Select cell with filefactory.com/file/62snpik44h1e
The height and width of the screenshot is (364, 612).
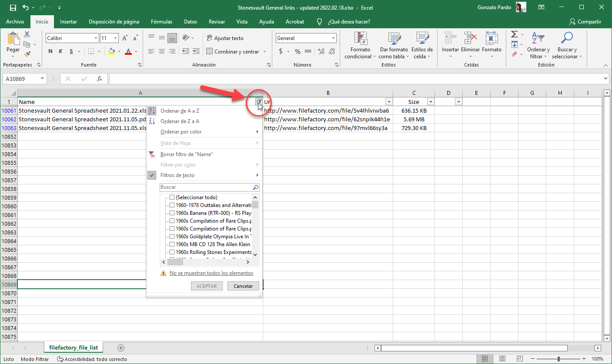[328, 119]
